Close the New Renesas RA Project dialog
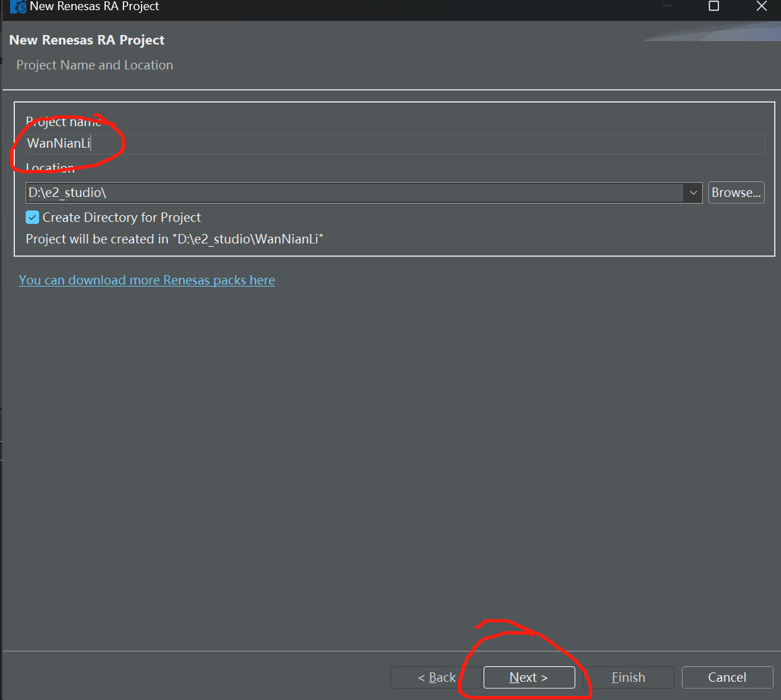Image resolution: width=781 pixels, height=700 pixels. [761, 6]
